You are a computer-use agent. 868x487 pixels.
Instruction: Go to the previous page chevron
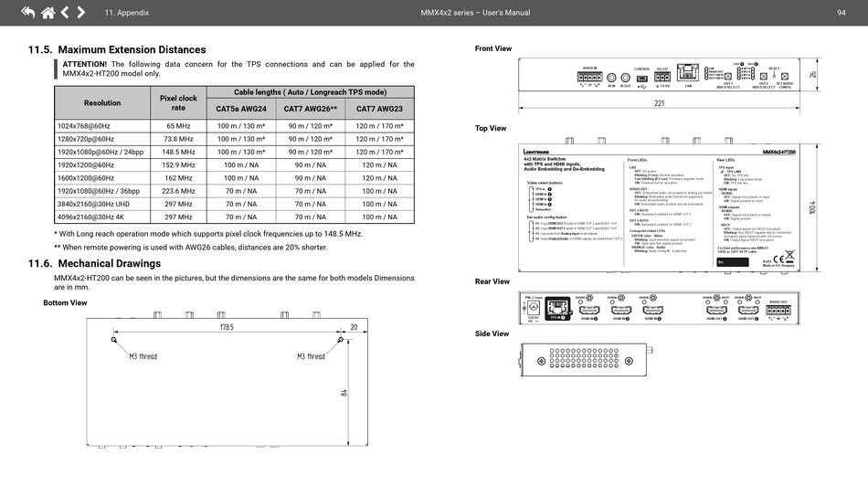point(65,13)
